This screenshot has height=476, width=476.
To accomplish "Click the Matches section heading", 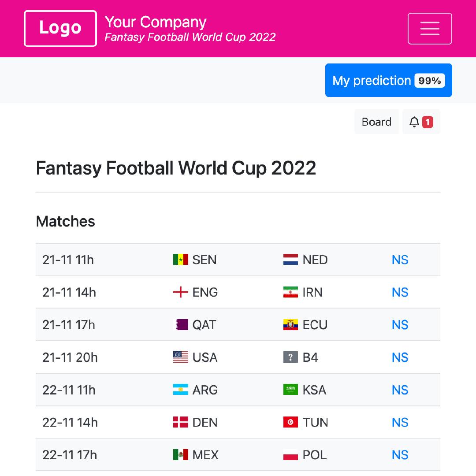I will click(65, 221).
